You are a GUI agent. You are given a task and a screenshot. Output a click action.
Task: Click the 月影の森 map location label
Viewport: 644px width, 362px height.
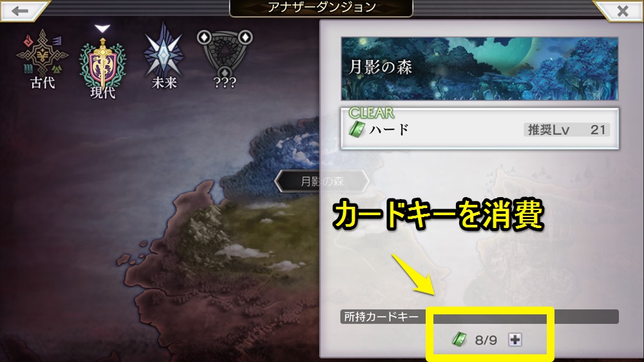322,181
